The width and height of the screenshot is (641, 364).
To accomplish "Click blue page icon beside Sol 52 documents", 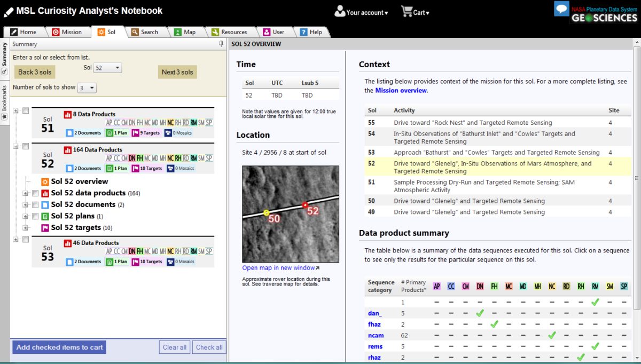I will (45, 205).
